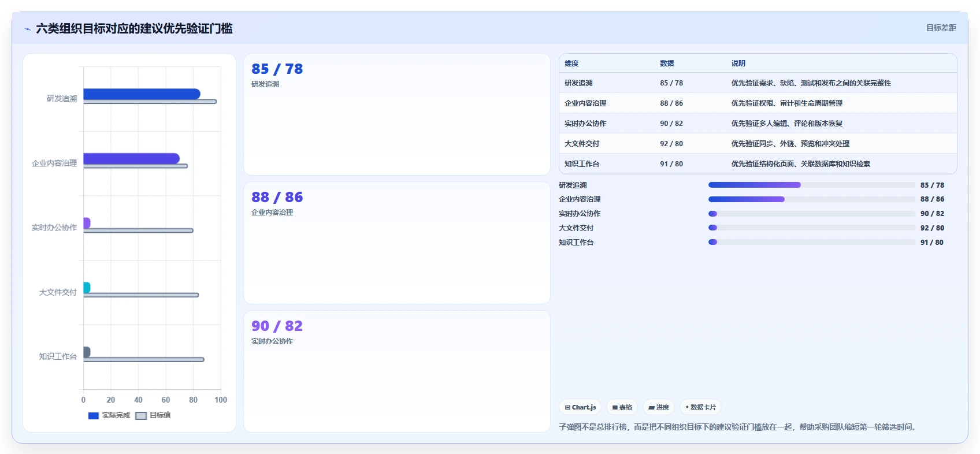Click the 优先验证权限、审计和生命周期管理 description
The width and height of the screenshot is (980, 454).
click(787, 103)
